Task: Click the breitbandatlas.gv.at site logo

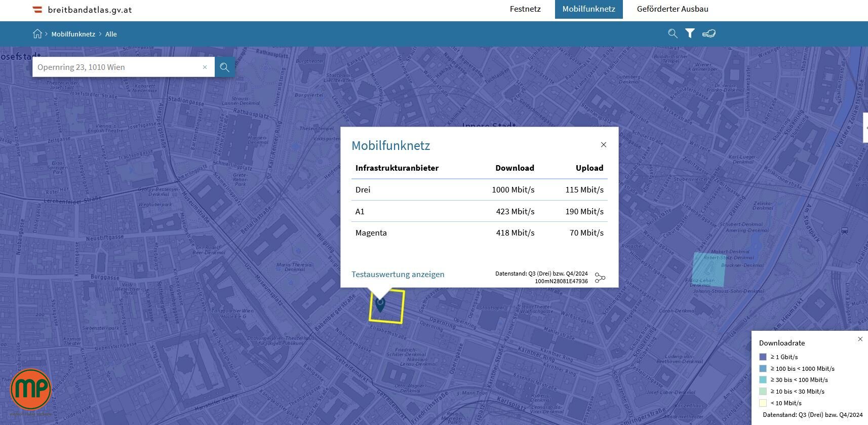Action: click(83, 10)
